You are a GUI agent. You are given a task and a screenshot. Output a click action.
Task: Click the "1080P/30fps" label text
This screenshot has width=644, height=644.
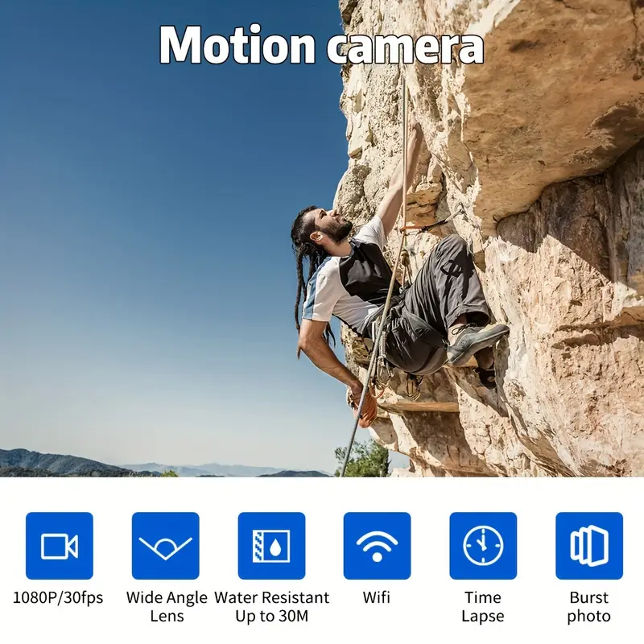58,598
